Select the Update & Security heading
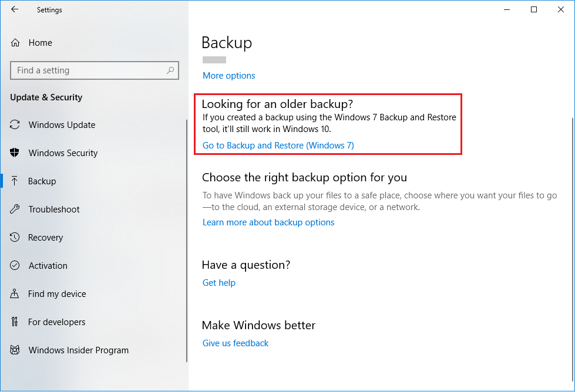The image size is (575, 392). coord(46,97)
